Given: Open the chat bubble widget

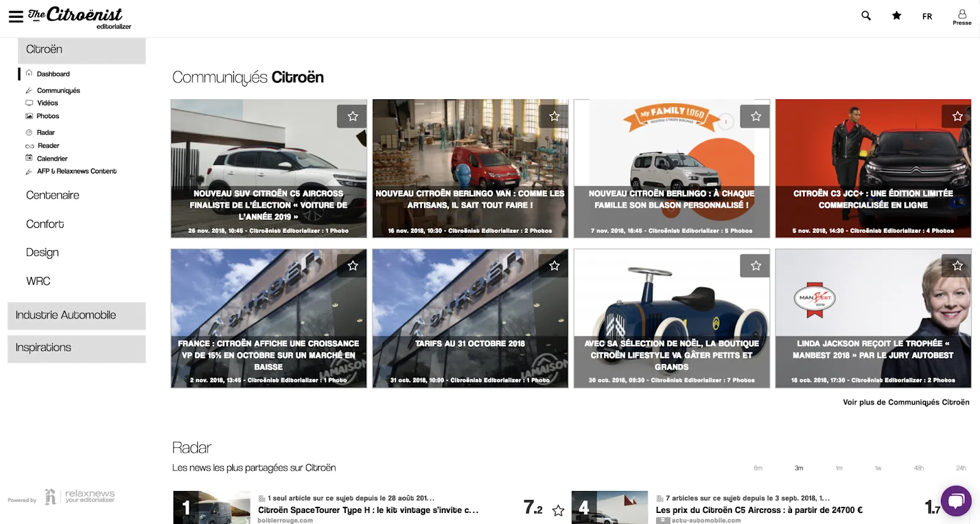Looking at the screenshot, I should point(956,501).
